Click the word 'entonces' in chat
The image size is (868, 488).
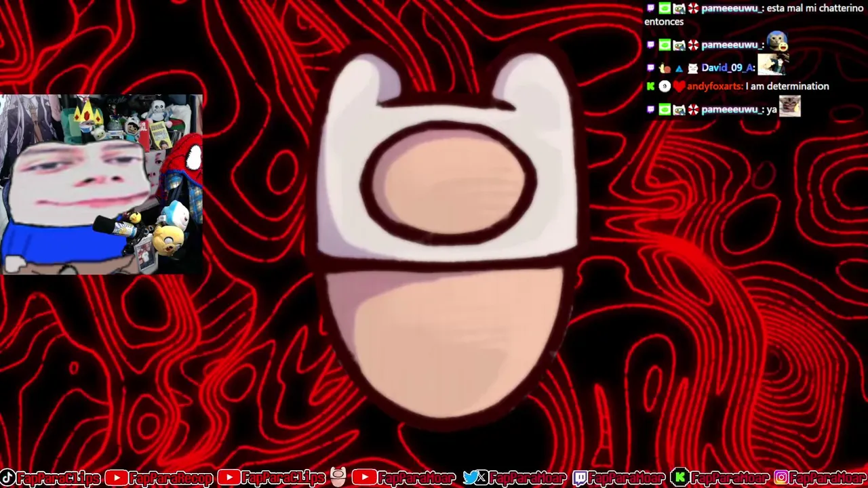click(664, 22)
